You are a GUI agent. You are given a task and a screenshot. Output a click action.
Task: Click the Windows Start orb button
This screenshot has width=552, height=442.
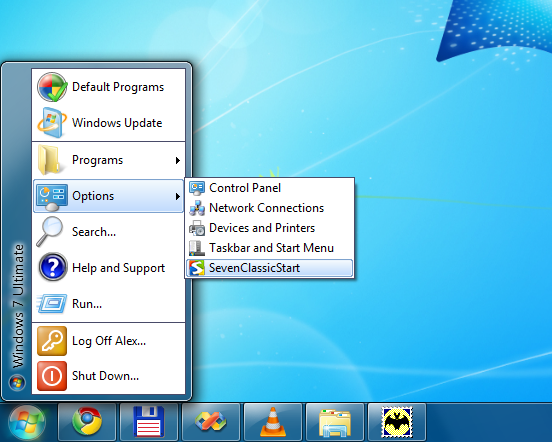pos(27,422)
